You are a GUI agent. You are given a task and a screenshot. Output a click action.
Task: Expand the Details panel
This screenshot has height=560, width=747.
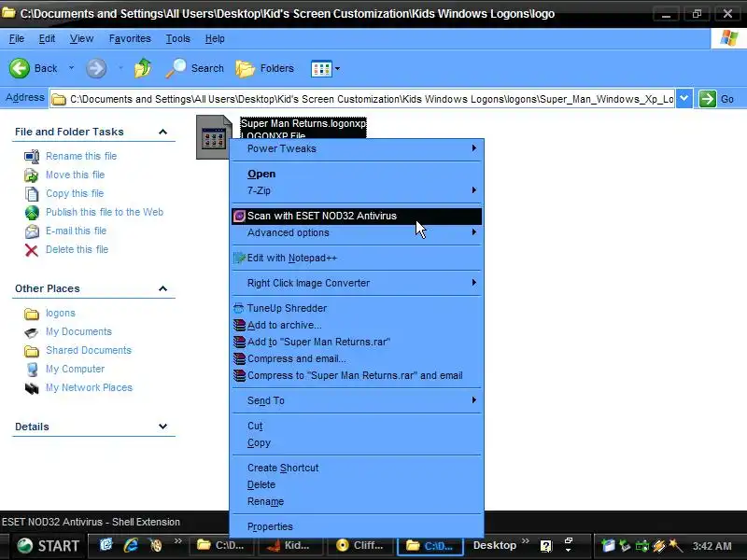point(162,427)
